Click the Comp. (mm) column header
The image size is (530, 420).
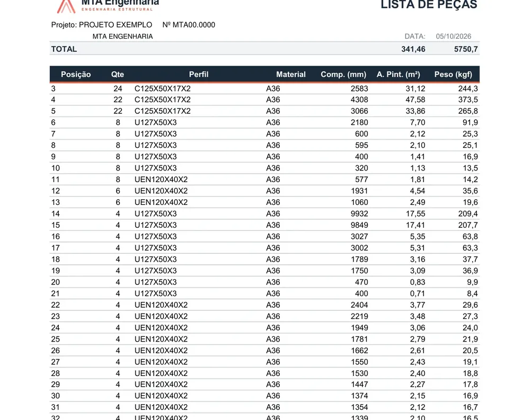[343, 75]
